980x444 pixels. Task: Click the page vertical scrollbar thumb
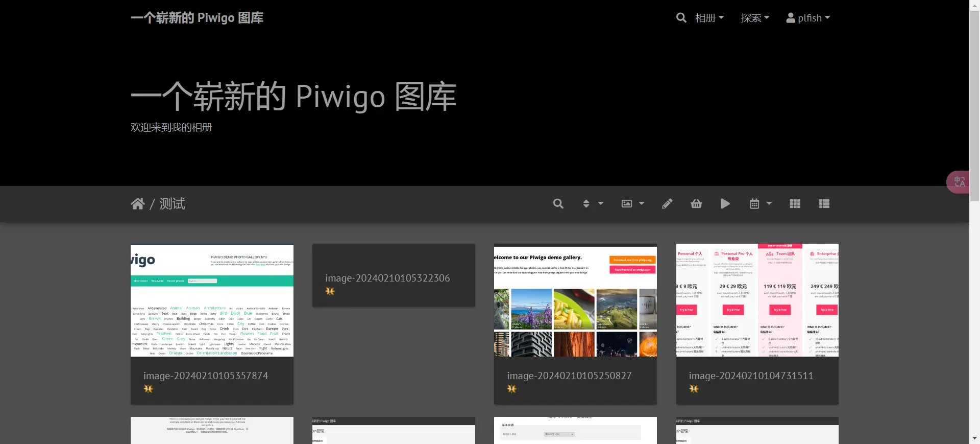(974, 106)
